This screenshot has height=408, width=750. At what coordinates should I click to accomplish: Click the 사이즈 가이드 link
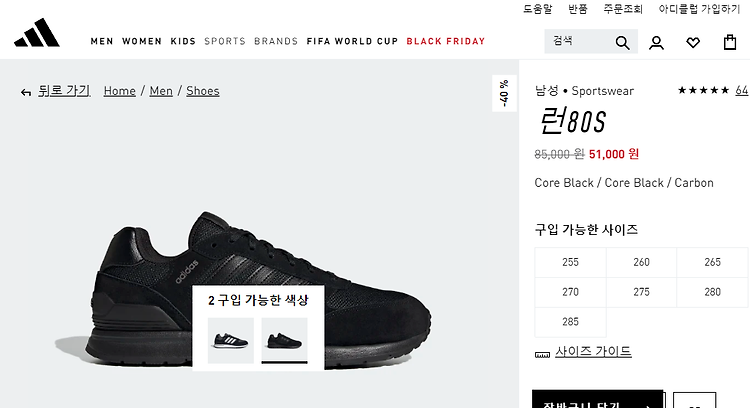[593, 352]
